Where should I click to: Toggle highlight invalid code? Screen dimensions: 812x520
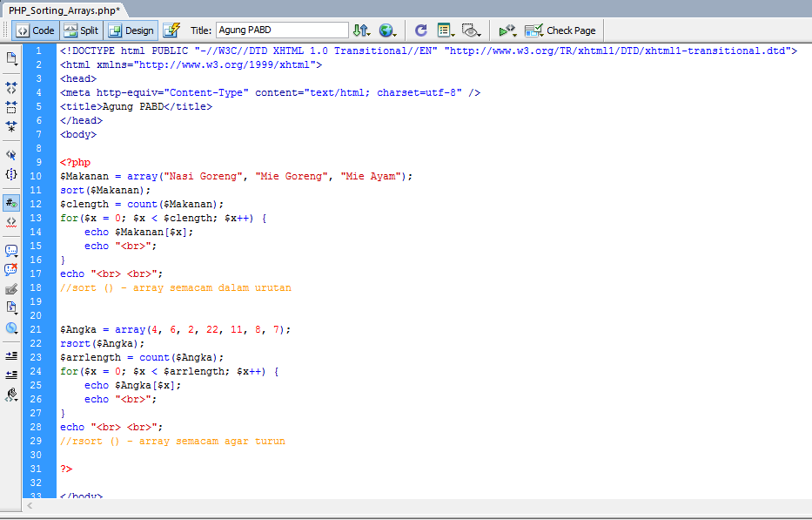[11, 222]
